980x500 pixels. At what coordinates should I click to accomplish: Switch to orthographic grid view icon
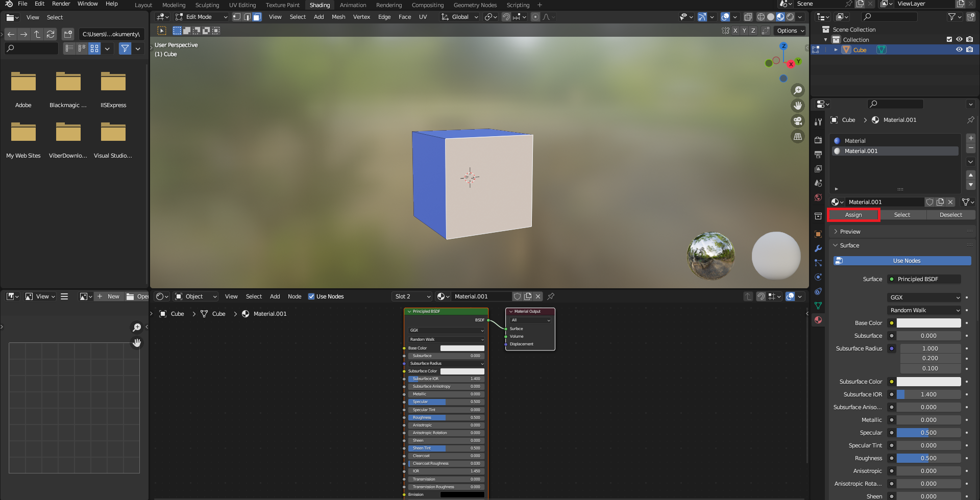pos(797,136)
